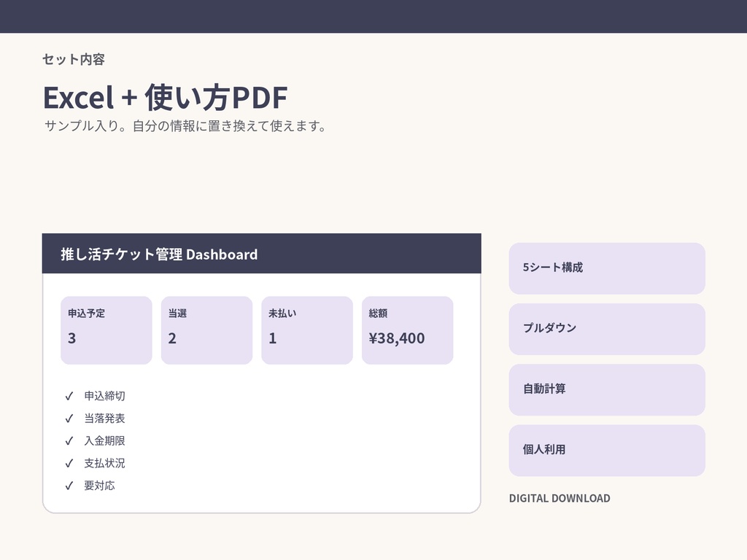Click the 支払状況 list text
Screen dimensions: 747x560
[105, 463]
